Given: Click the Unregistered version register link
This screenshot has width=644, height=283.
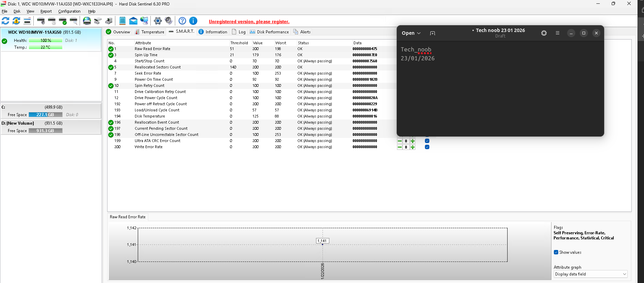Looking at the screenshot, I should point(249,21).
